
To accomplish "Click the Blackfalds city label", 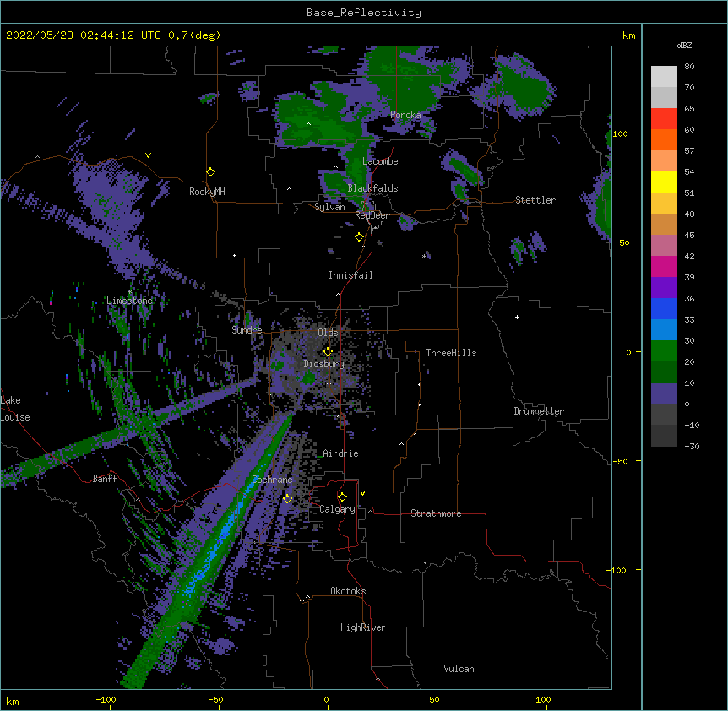I will (372, 188).
